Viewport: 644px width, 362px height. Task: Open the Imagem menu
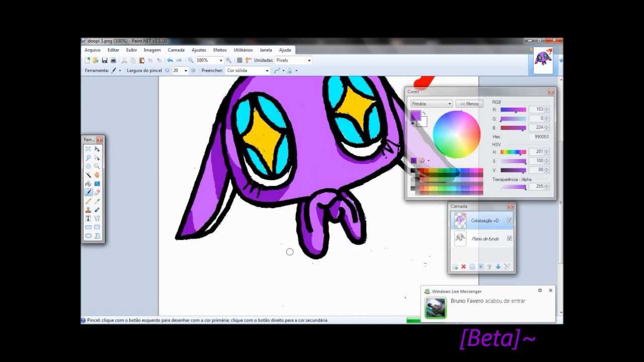[x=152, y=50]
